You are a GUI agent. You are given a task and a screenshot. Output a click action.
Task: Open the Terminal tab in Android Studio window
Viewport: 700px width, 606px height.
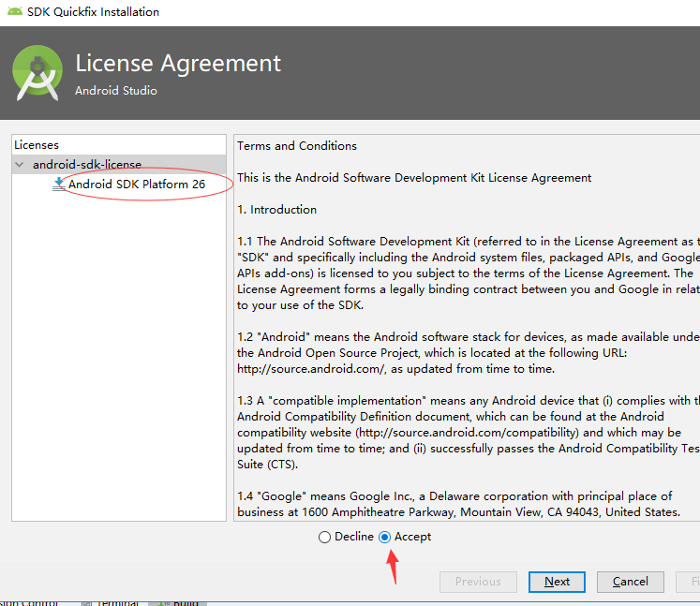coord(112,602)
